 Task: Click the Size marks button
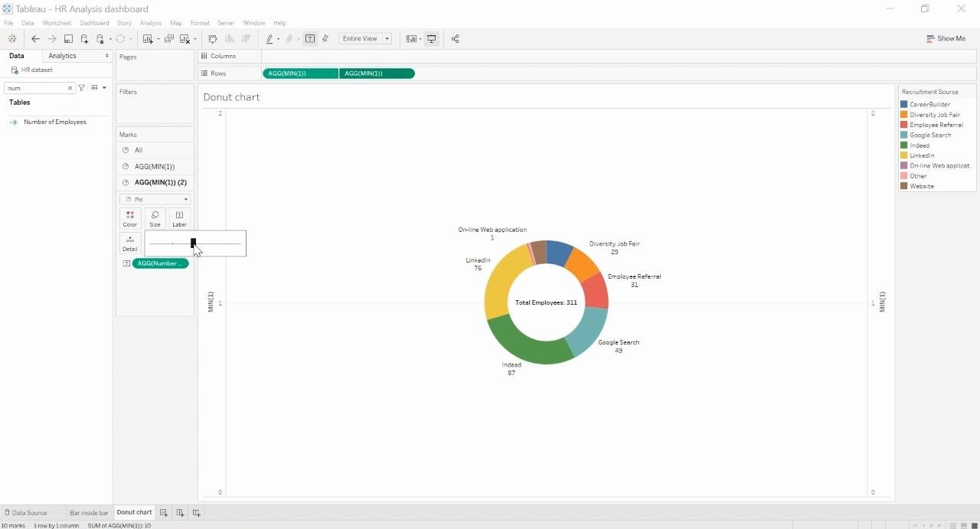tap(155, 218)
